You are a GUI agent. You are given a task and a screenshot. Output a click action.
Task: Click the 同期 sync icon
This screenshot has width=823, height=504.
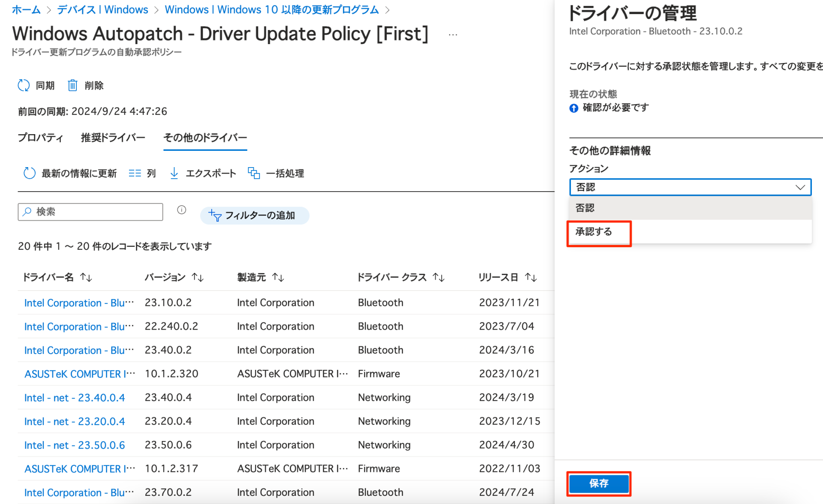click(x=24, y=85)
